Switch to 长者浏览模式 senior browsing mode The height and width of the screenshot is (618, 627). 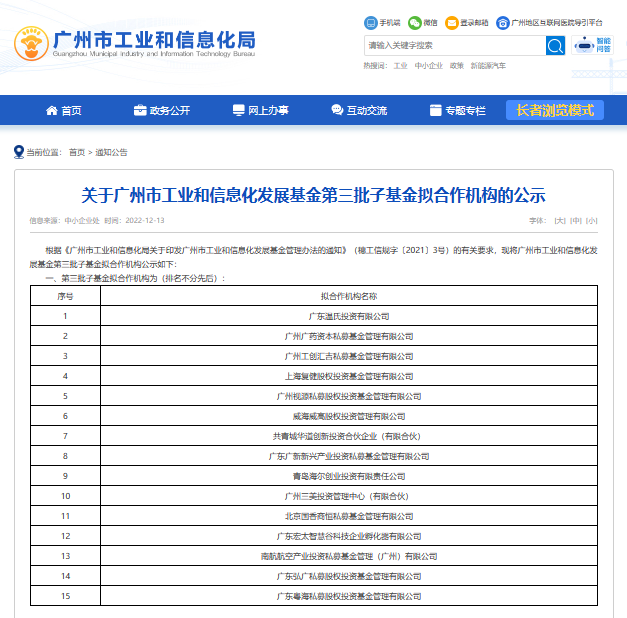pyautogui.click(x=555, y=110)
